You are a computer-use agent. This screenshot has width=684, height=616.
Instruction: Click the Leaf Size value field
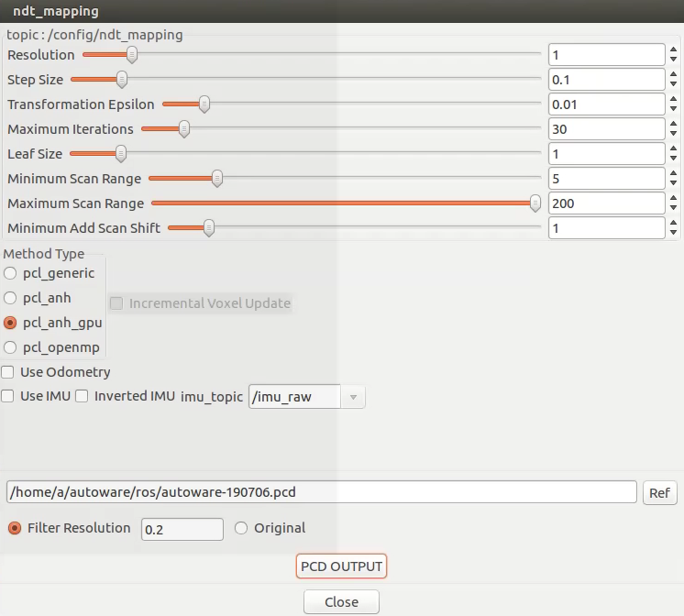[607, 154]
